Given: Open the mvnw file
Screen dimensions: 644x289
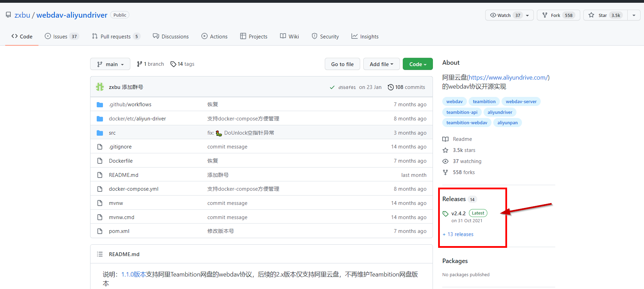Looking at the screenshot, I should pyautogui.click(x=116, y=203).
